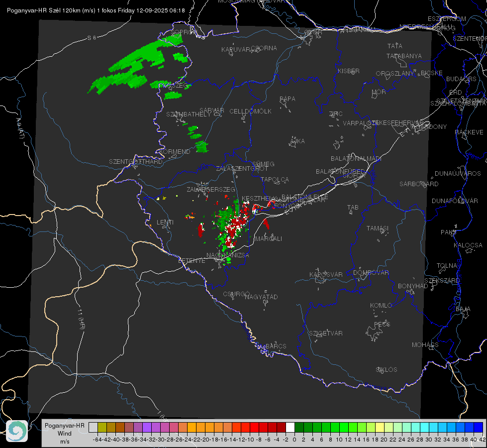Screen dimensions: 487x448
Task: Click the SÁRVÁR town label
Action: (x=212, y=111)
